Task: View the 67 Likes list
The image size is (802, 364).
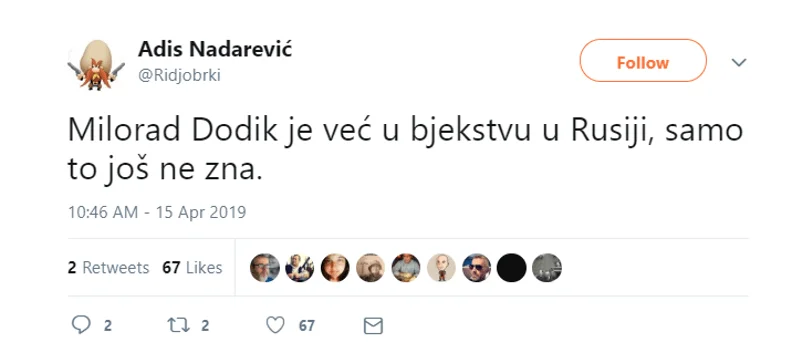Action: [192, 268]
